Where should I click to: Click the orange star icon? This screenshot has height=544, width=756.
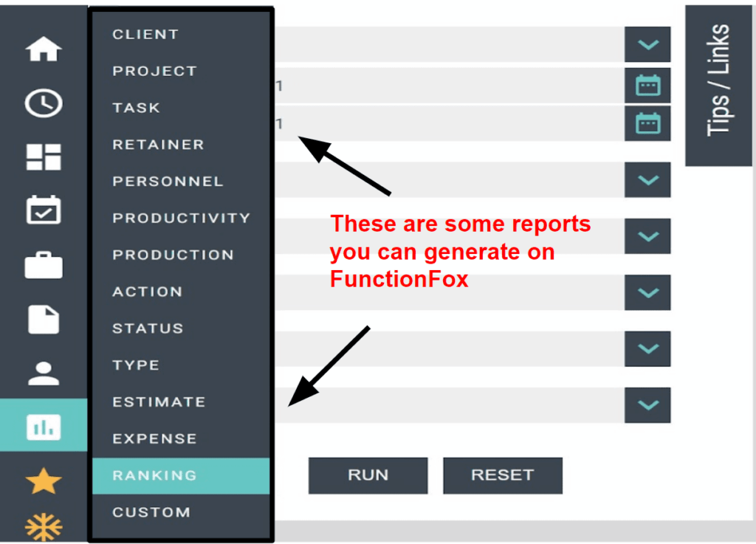(44, 481)
